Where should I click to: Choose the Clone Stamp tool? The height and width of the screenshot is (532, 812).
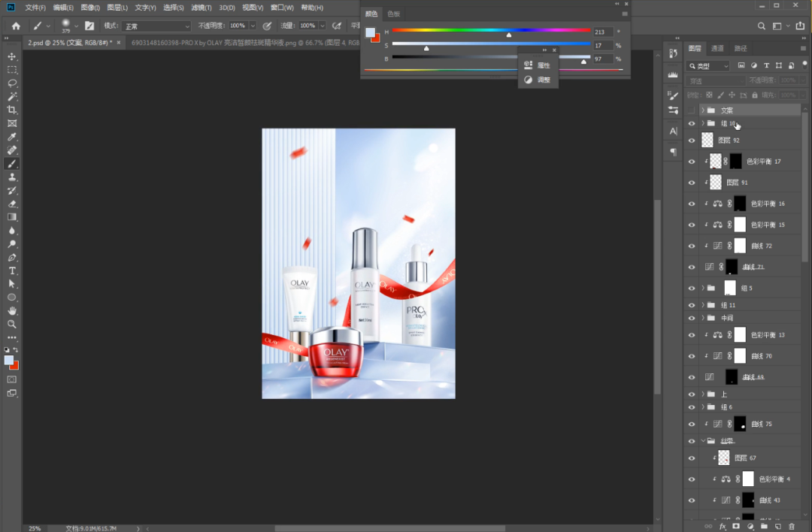(12, 177)
